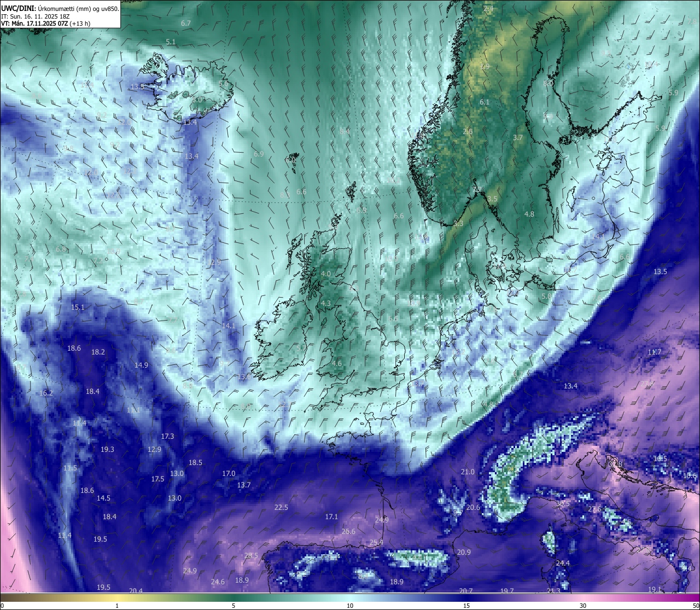Select the VT: Mán. 17.11.2025 07Z line
700x610 pixels.
pyautogui.click(x=45, y=24)
